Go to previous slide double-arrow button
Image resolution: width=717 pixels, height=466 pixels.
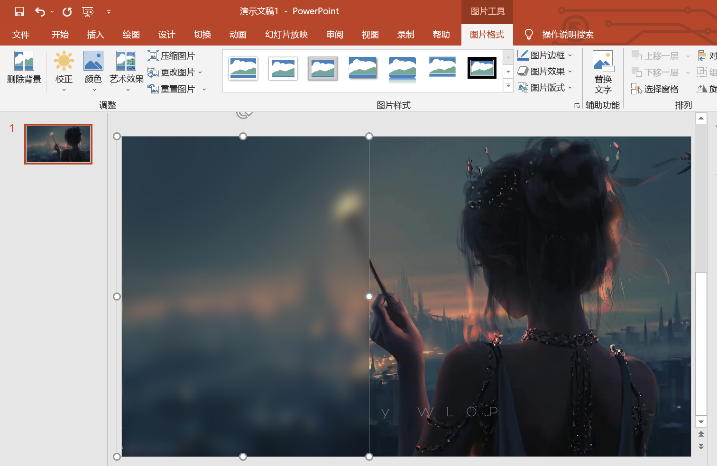pyautogui.click(x=701, y=434)
